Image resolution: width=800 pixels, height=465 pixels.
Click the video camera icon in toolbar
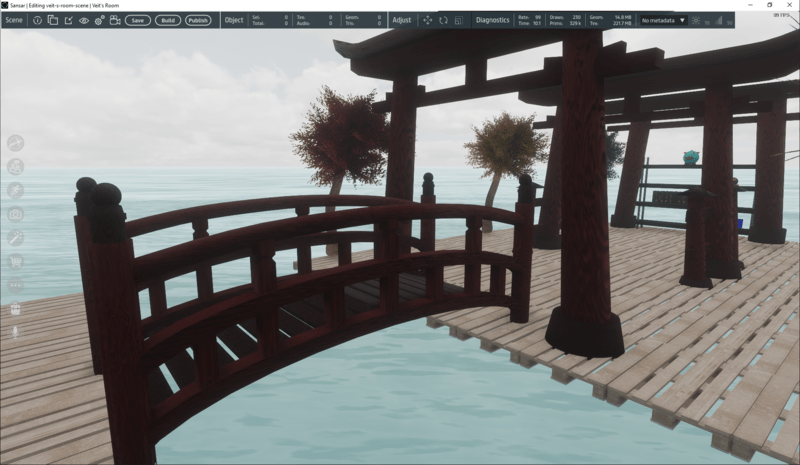[x=115, y=20]
